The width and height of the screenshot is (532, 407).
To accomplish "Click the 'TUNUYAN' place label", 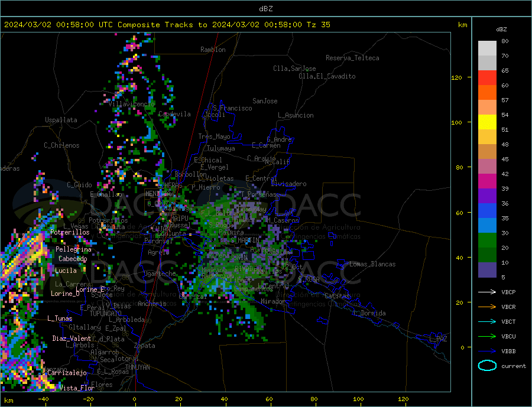I will (137, 367).
